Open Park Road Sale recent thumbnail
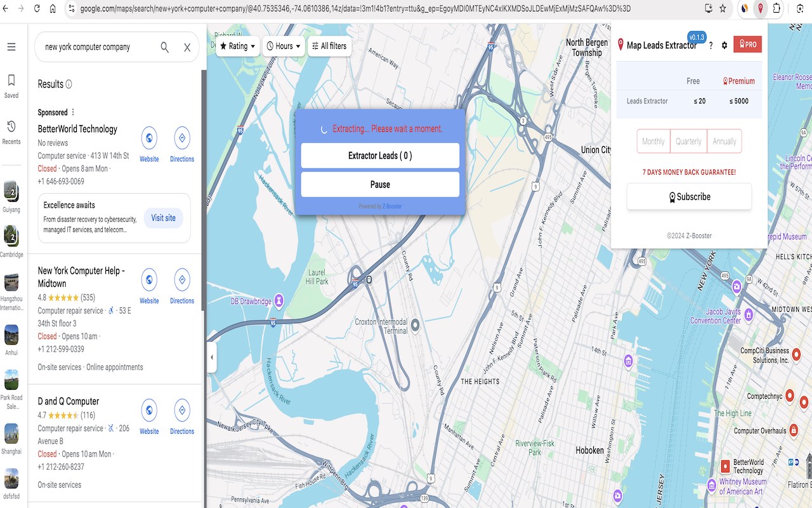The image size is (812, 508). (11, 389)
